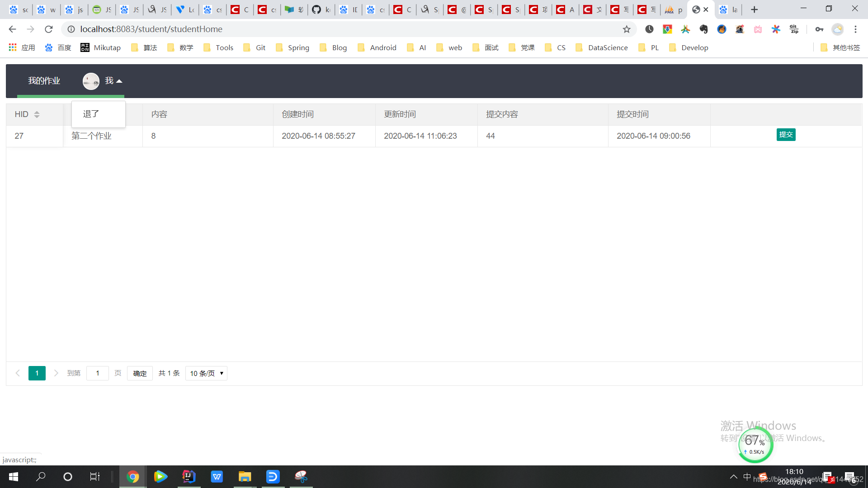The image size is (868, 488).
Task: Launch Tencent Video from the taskbar
Action: click(160, 476)
